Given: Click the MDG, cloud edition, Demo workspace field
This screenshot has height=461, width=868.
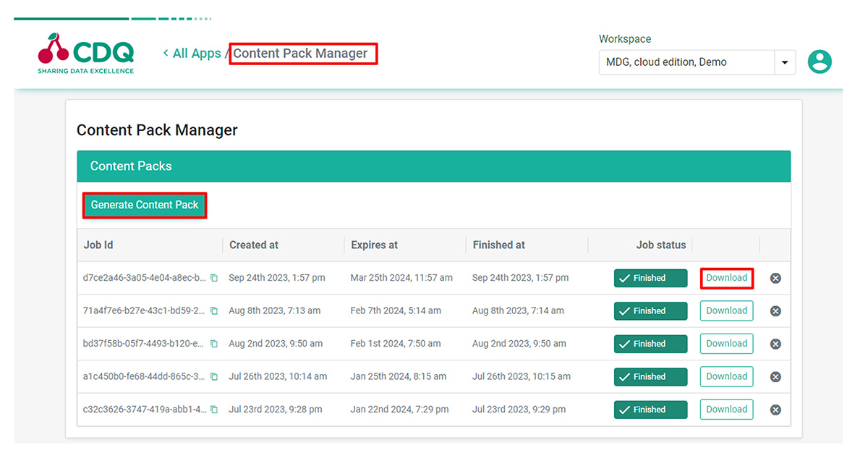Looking at the screenshot, I should 686,62.
